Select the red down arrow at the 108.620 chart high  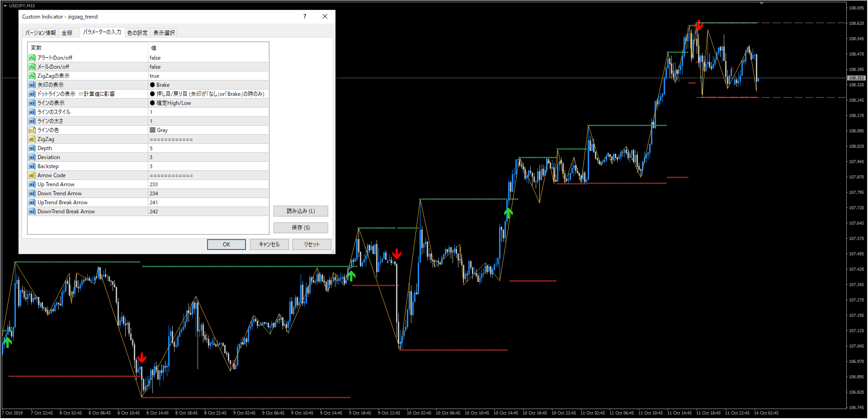[699, 25]
